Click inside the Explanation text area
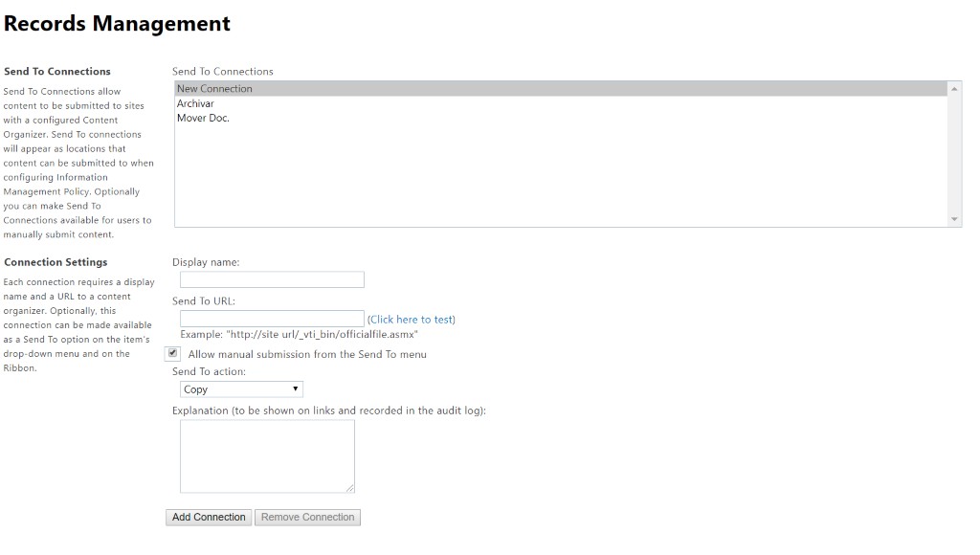The width and height of the screenshot is (980, 555). tap(267, 456)
